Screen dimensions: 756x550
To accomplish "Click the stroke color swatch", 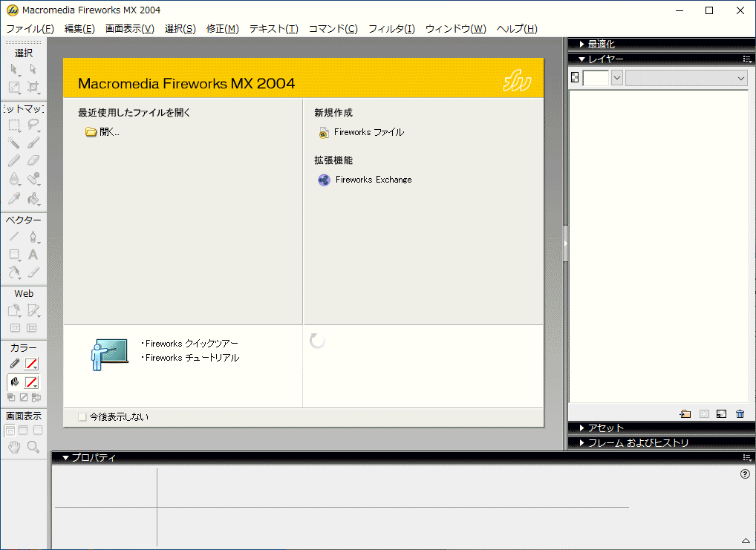I will [31, 364].
